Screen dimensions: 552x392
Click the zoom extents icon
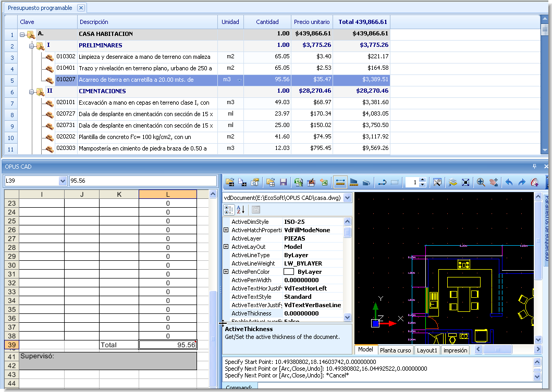coord(465,181)
